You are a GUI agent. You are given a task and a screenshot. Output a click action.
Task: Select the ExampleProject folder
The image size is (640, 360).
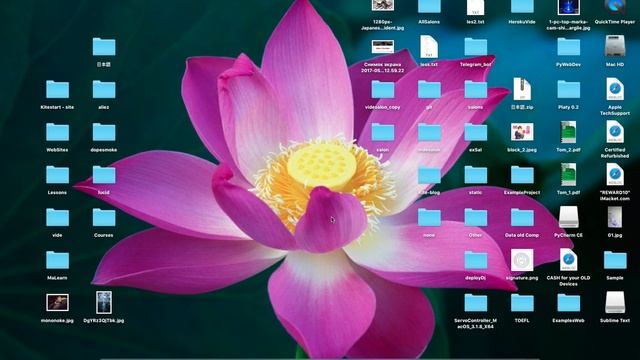point(522,175)
